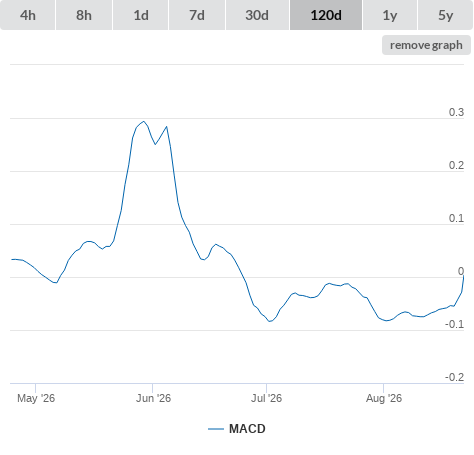Viewport: 474px width, 455px height.
Task: Switch to the 8h time range
Action: [x=84, y=15]
